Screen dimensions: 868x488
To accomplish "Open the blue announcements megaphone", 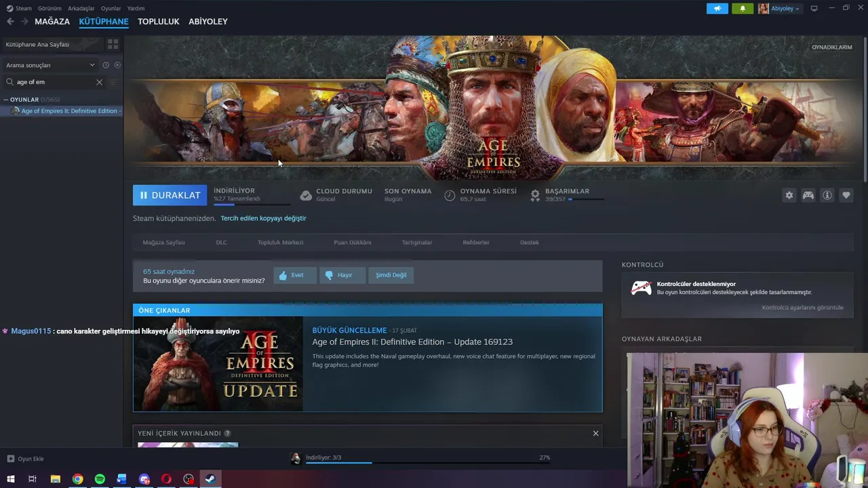I will (x=717, y=8).
